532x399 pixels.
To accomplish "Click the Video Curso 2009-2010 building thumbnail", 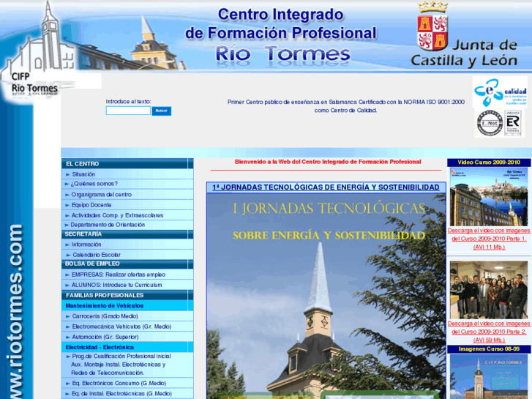I will coord(489,197).
